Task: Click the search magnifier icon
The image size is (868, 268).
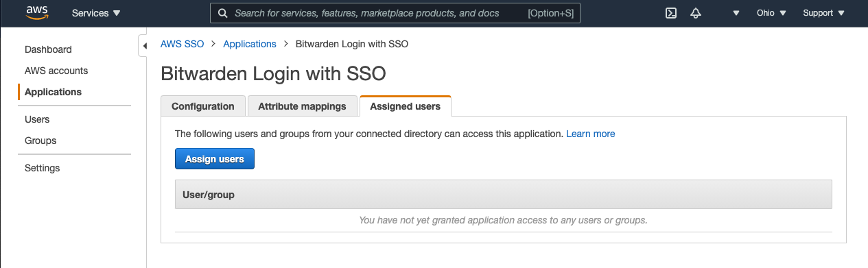Action: coord(223,13)
